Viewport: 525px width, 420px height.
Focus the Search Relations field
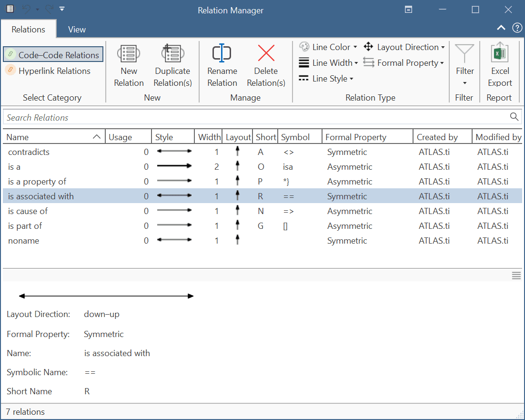coord(262,117)
